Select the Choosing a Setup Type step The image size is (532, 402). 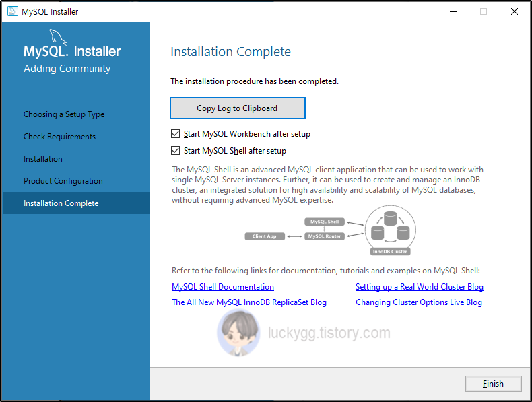point(64,114)
